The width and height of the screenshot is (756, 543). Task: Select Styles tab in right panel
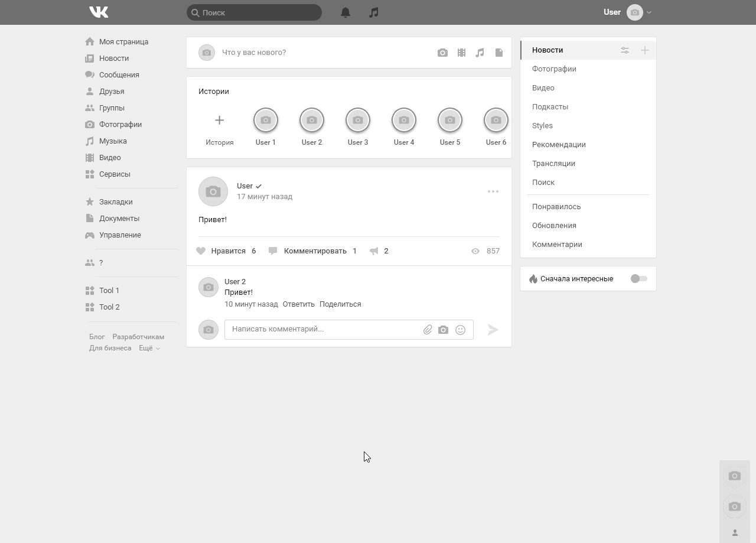[x=588, y=126]
